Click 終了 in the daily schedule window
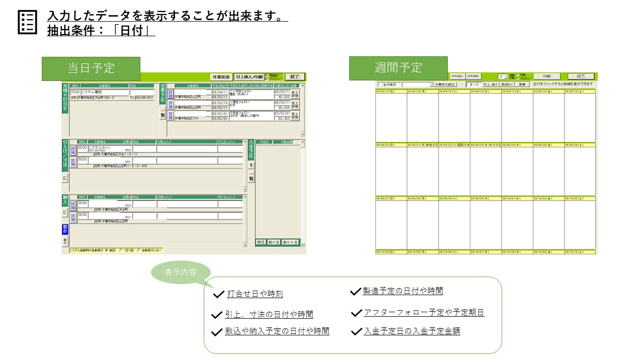The width and height of the screenshot is (644, 362). coord(295,77)
